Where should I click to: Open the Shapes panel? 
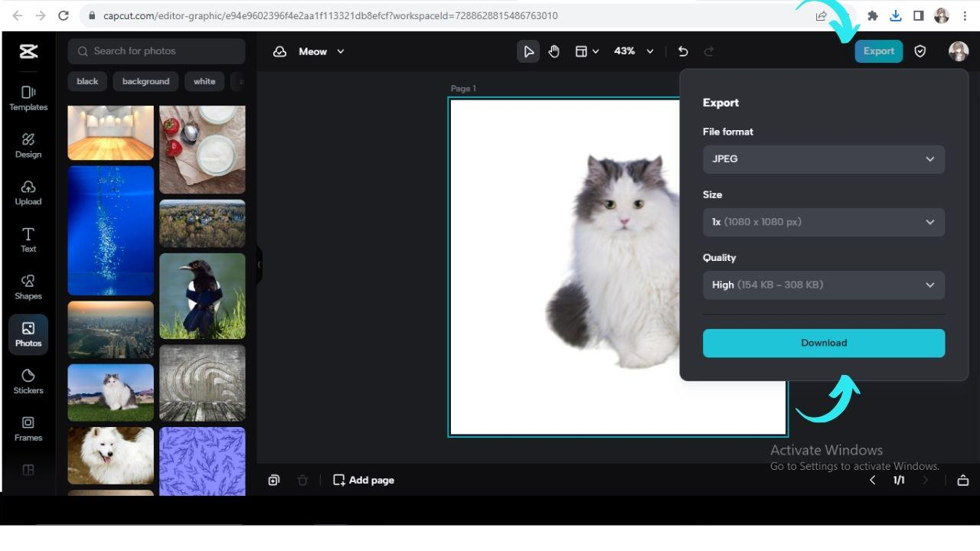(x=28, y=287)
